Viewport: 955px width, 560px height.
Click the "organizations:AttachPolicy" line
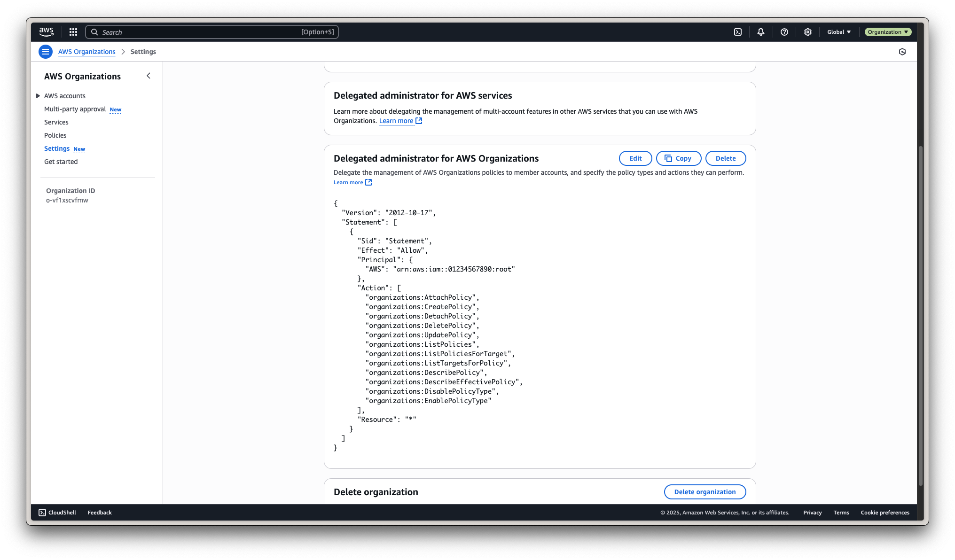[422, 297]
